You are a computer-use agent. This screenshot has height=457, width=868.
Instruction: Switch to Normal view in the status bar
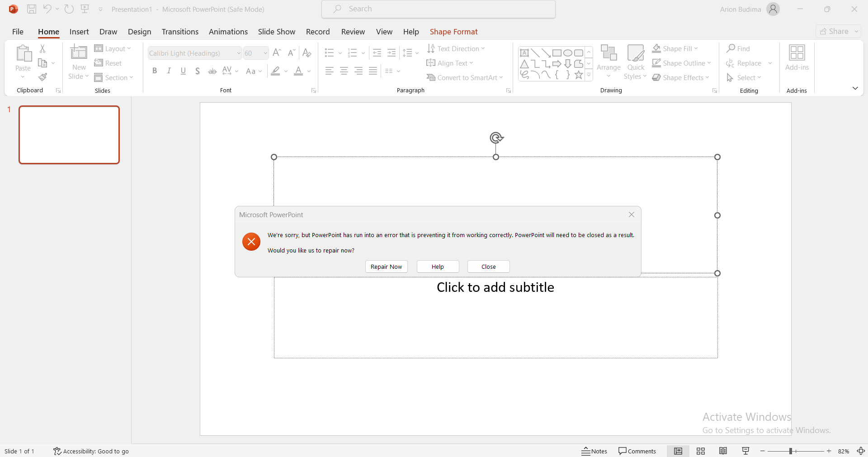(x=678, y=451)
